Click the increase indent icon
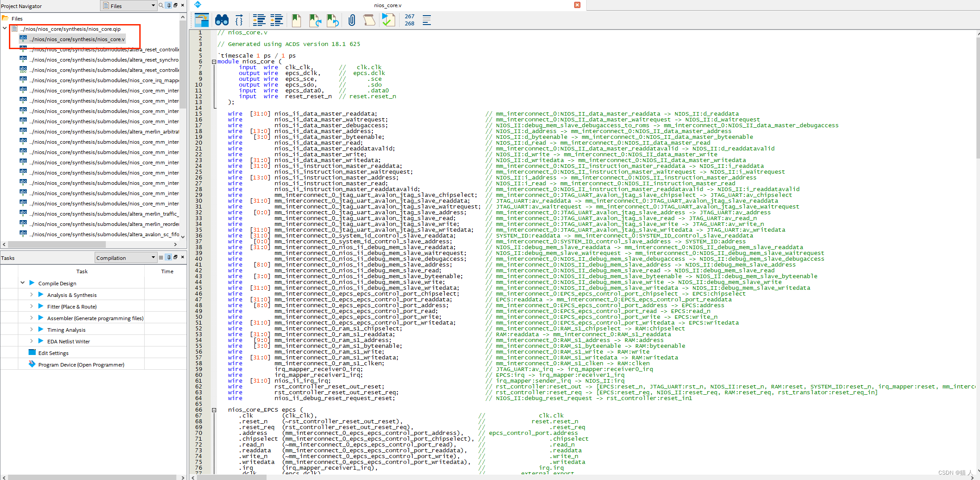 point(259,20)
